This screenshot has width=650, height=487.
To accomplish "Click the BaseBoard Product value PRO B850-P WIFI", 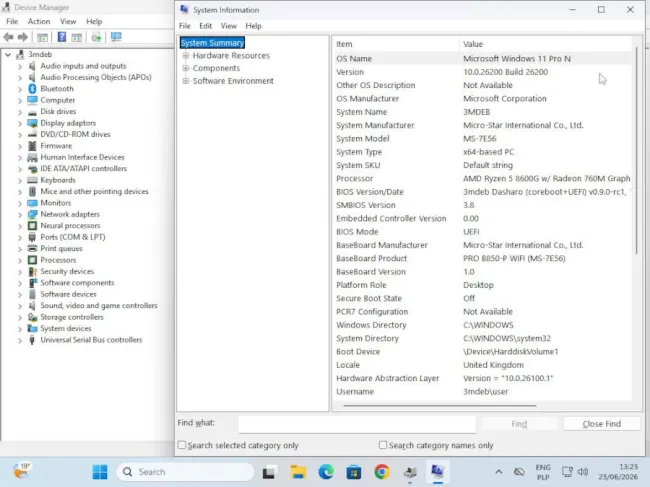I will [514, 259].
